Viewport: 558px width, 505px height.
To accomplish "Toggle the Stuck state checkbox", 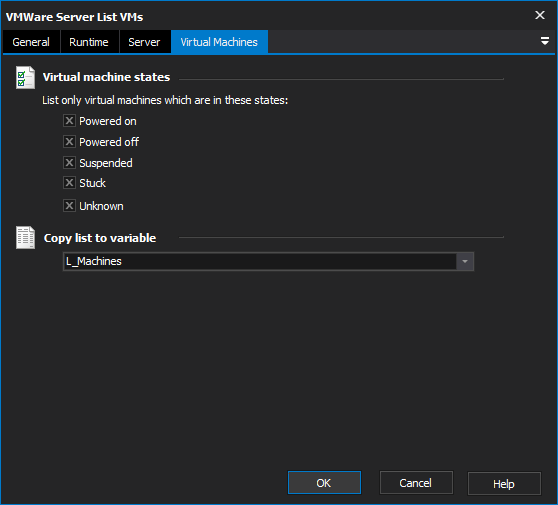I will tap(69, 183).
